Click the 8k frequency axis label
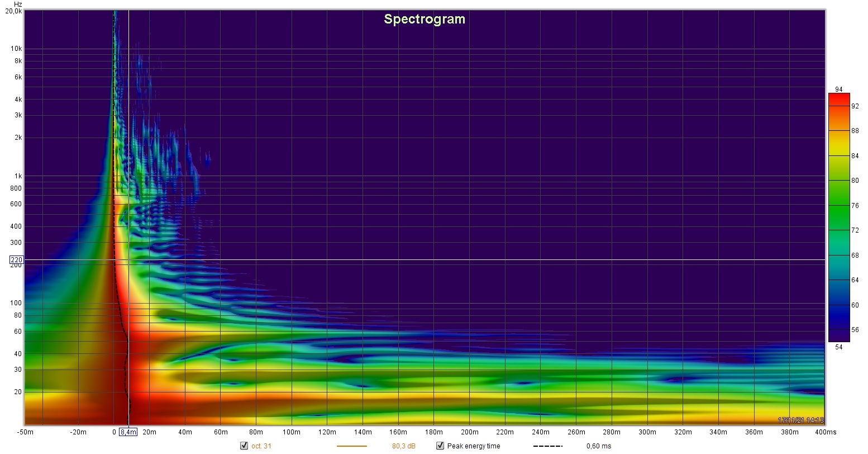868x454 pixels. pos(18,61)
